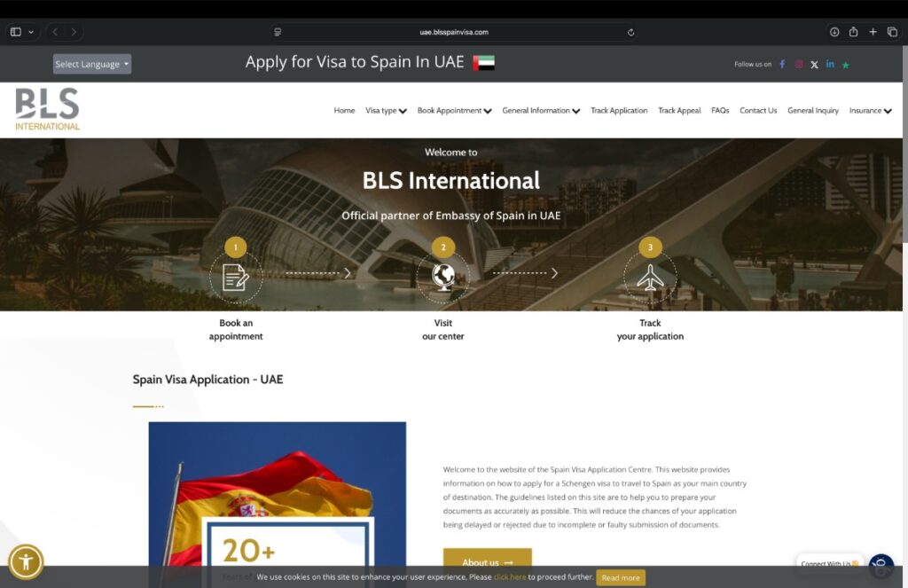Open the X (Twitter) follow icon
The width and height of the screenshot is (908, 588).
(x=814, y=65)
